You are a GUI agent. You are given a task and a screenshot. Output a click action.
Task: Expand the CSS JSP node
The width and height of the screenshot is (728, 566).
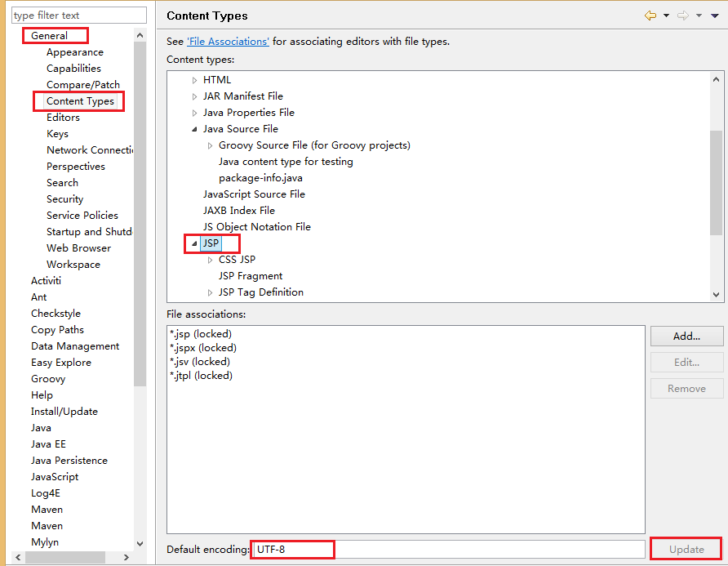211,260
